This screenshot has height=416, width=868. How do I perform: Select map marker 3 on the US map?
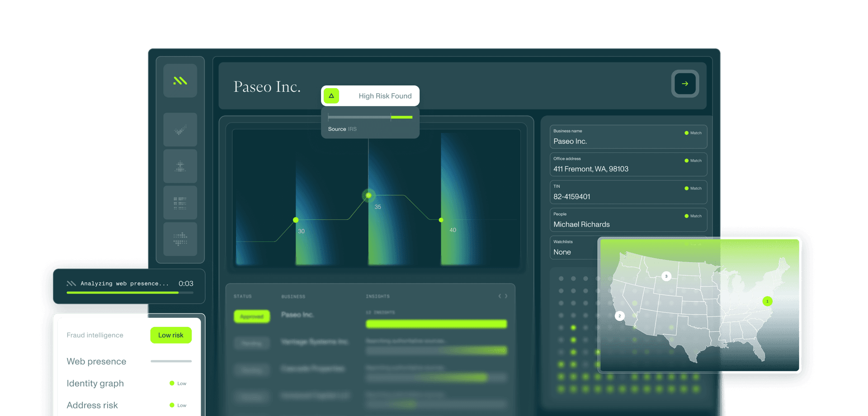(x=666, y=276)
